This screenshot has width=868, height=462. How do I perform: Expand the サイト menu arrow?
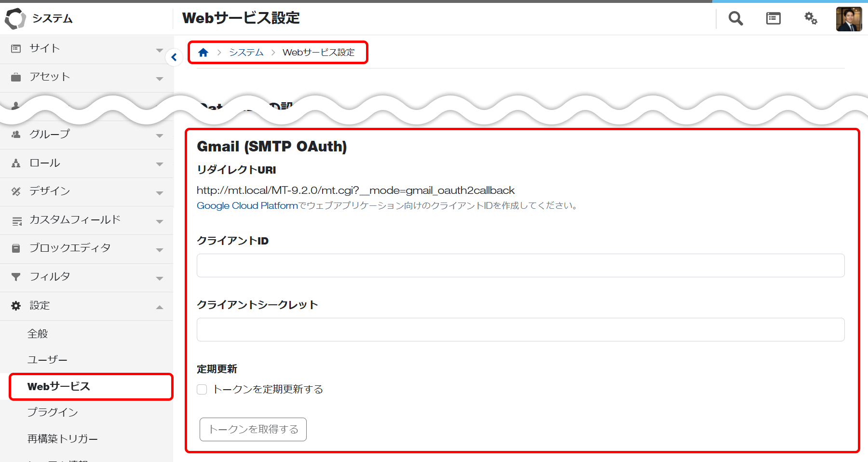pyautogui.click(x=160, y=50)
